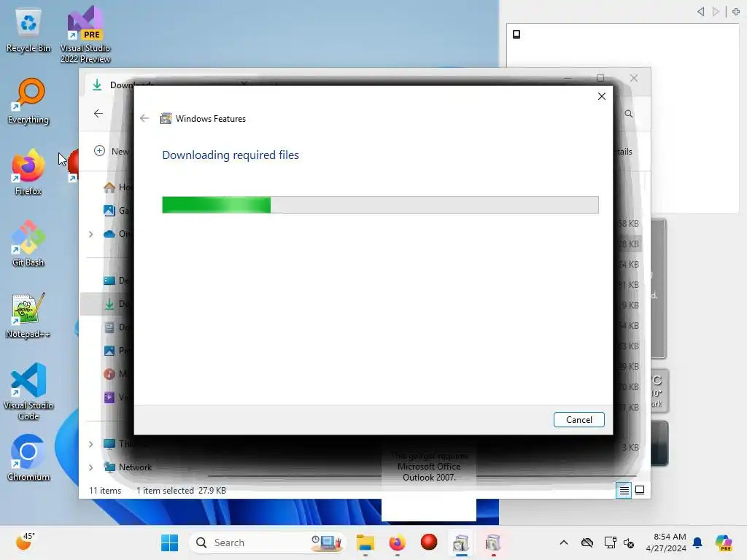The image size is (747, 560).
Task: Click previous arrow in gadget panel
Action: click(701, 12)
